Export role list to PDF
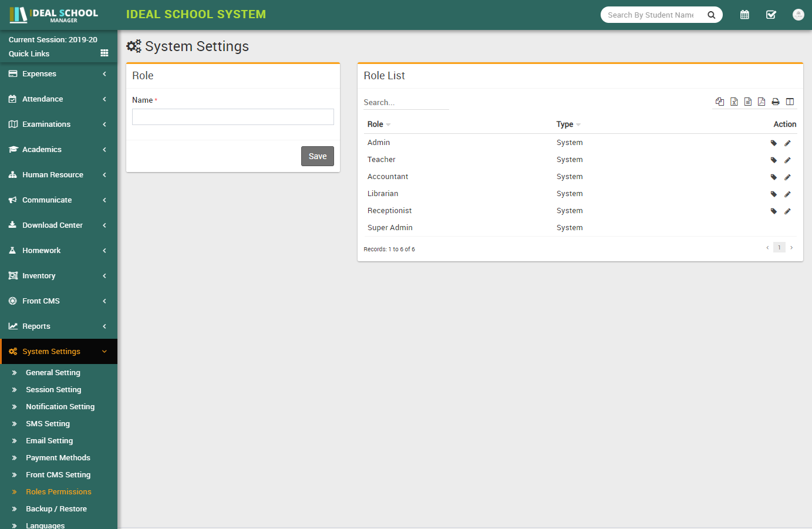This screenshot has height=529, width=812. coord(762,102)
